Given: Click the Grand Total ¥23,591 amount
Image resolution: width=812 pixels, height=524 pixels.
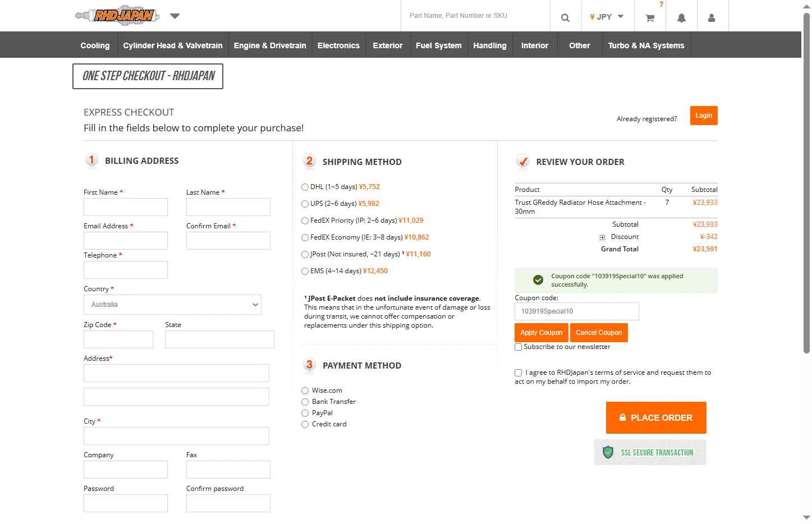Looking at the screenshot, I should point(705,249).
